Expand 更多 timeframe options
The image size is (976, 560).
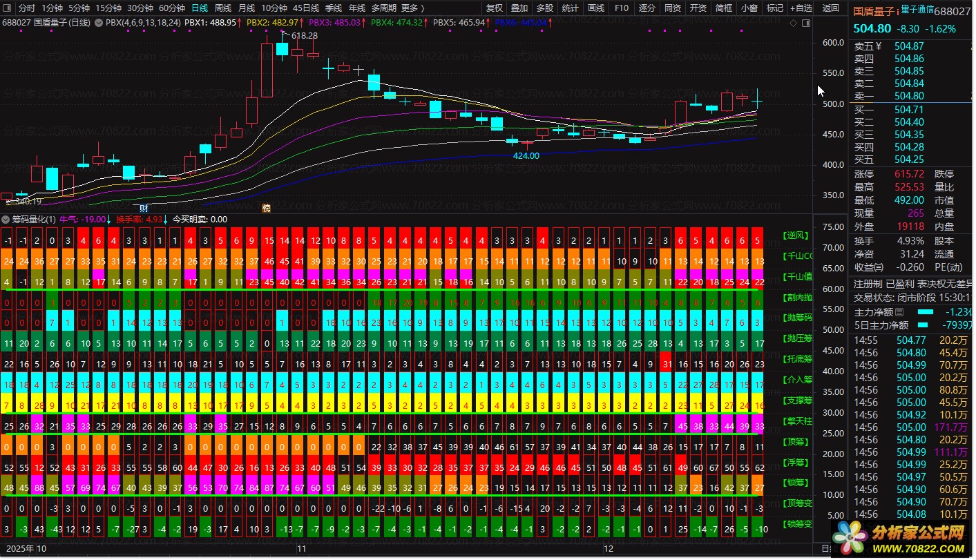[412, 8]
